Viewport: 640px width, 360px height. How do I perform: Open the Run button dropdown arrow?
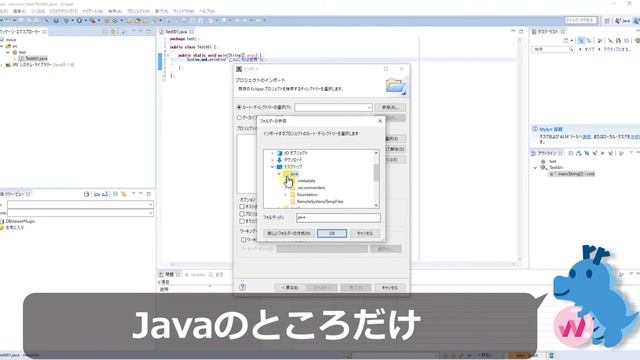coord(85,20)
